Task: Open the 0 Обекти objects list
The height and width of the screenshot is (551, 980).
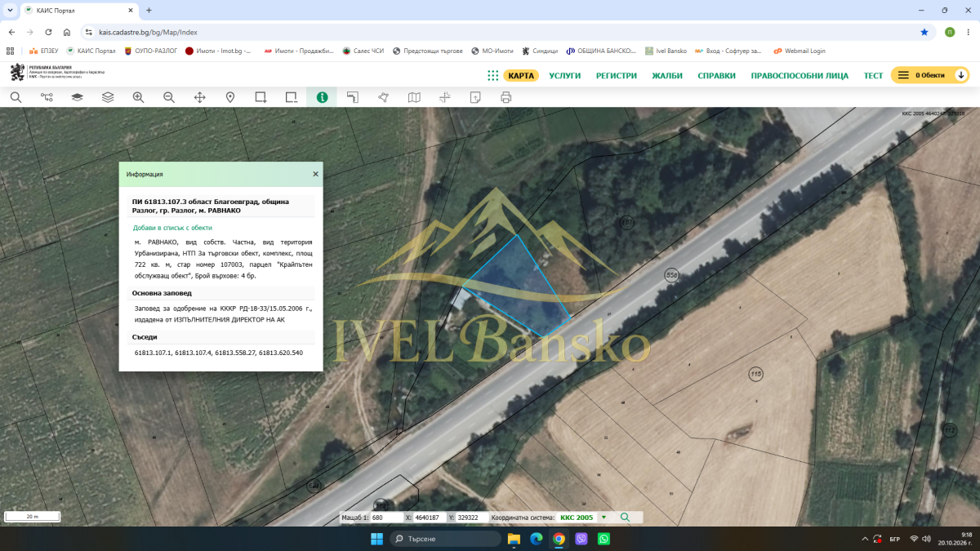Action: (929, 75)
